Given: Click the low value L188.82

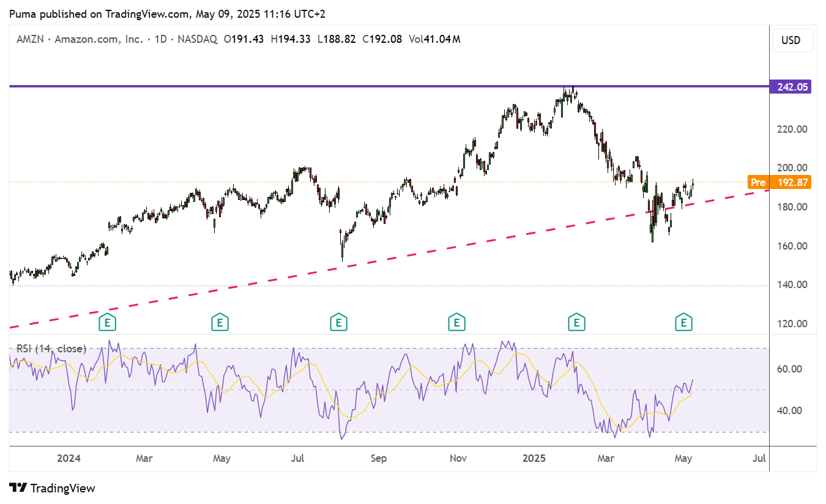Looking at the screenshot, I should coord(337,39).
